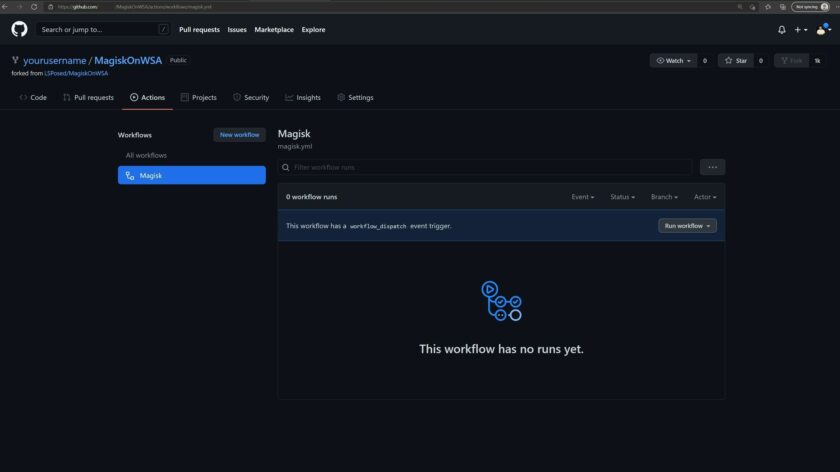Click the Magisk workflow icon in sidebar

pos(130,176)
